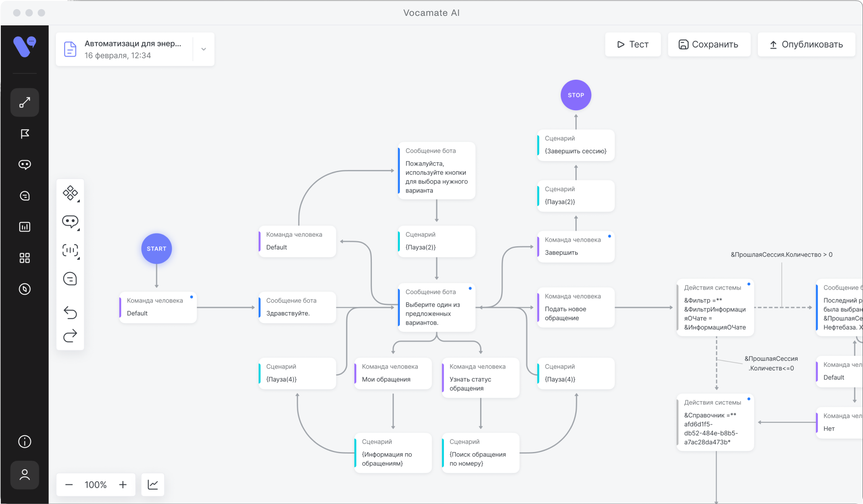Viewport: 863px width, 504px height.
Task: Expand the project name dropdown chevron
Action: pyautogui.click(x=204, y=49)
